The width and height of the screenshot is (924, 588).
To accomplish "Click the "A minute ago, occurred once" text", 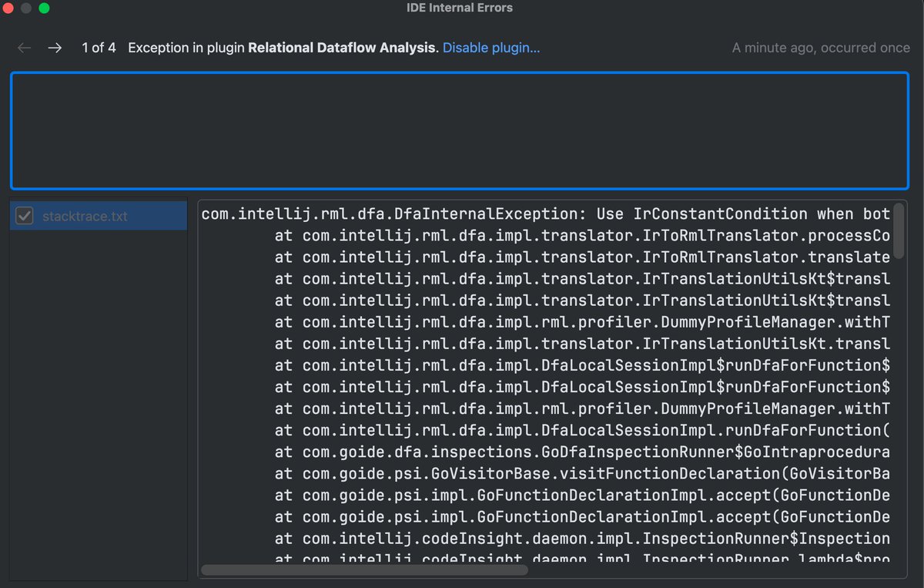I will click(821, 48).
